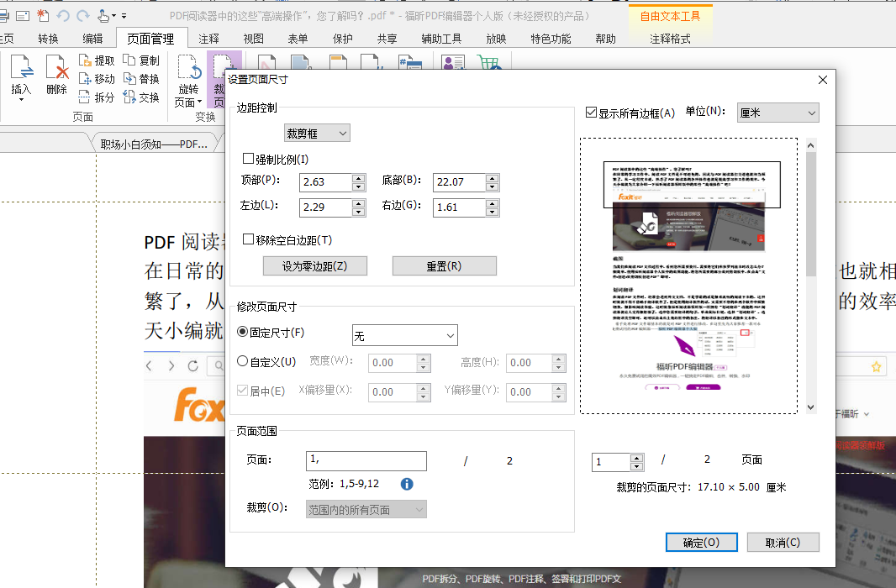Screen dimensions: 896x588
Task: Open the fixed size dropdown showing 无
Action: [404, 336]
